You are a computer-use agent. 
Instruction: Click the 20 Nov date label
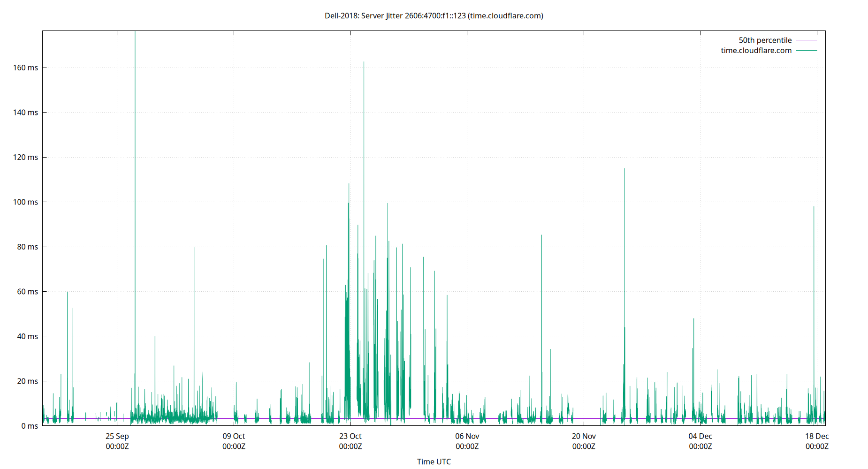pyautogui.click(x=584, y=436)
